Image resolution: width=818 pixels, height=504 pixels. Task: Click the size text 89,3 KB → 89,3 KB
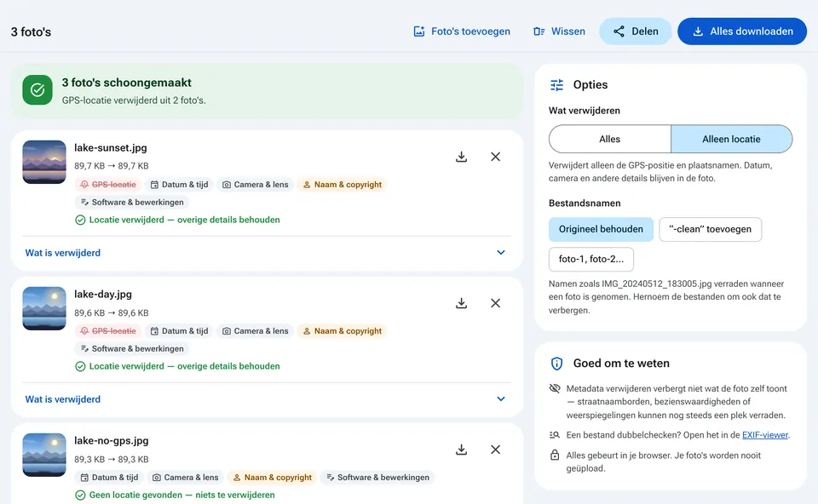tap(111, 460)
